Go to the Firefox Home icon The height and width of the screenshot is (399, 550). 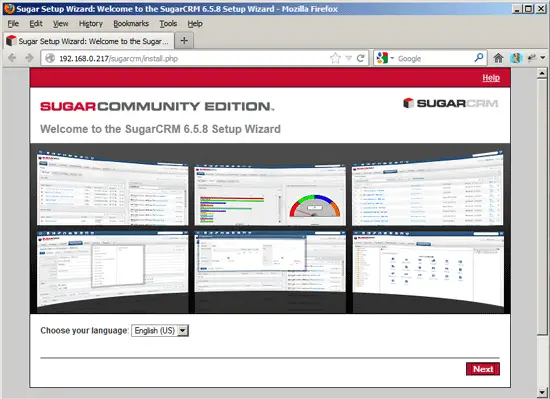pyautogui.click(x=498, y=58)
